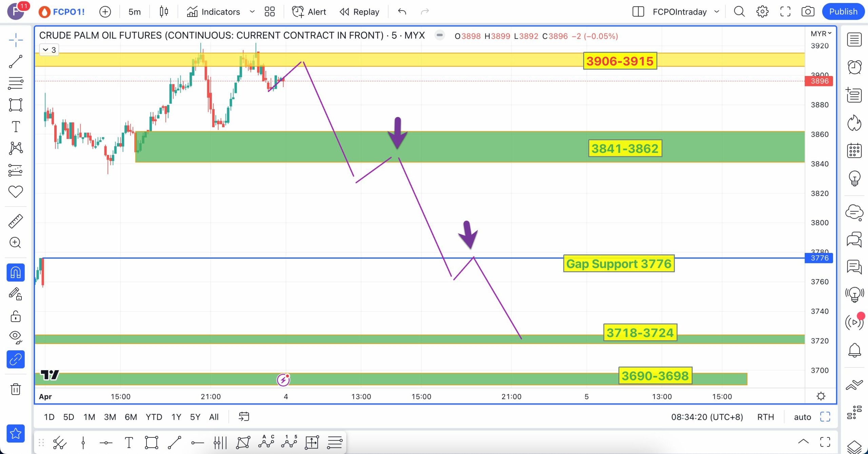Image resolution: width=868 pixels, height=454 pixels.
Task: Open the FCPOIntraday layout dropdown
Action: tap(716, 12)
